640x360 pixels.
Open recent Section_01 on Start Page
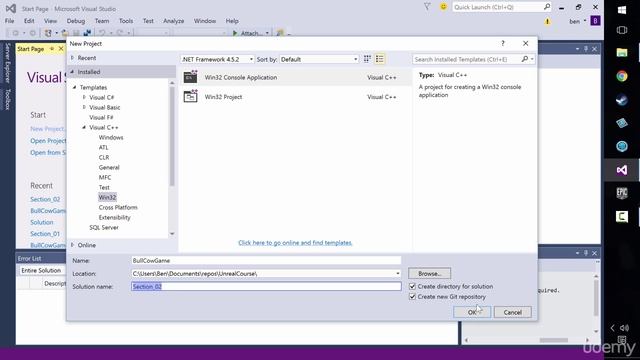45,234
